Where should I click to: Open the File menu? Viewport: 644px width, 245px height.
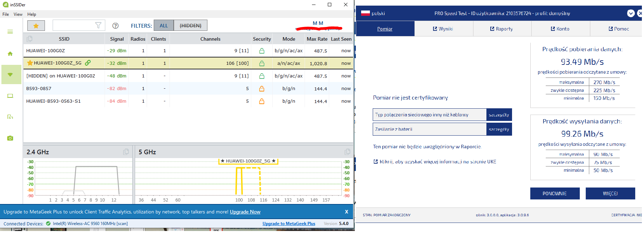tap(6, 14)
